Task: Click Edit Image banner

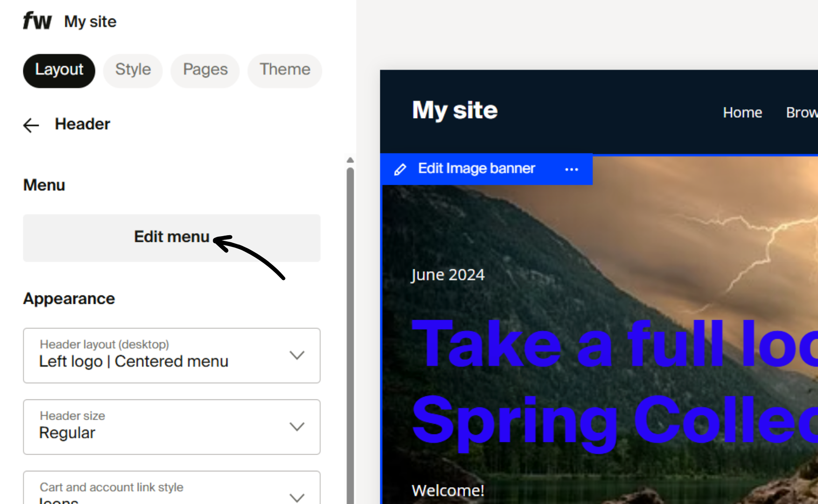Action: (476, 168)
